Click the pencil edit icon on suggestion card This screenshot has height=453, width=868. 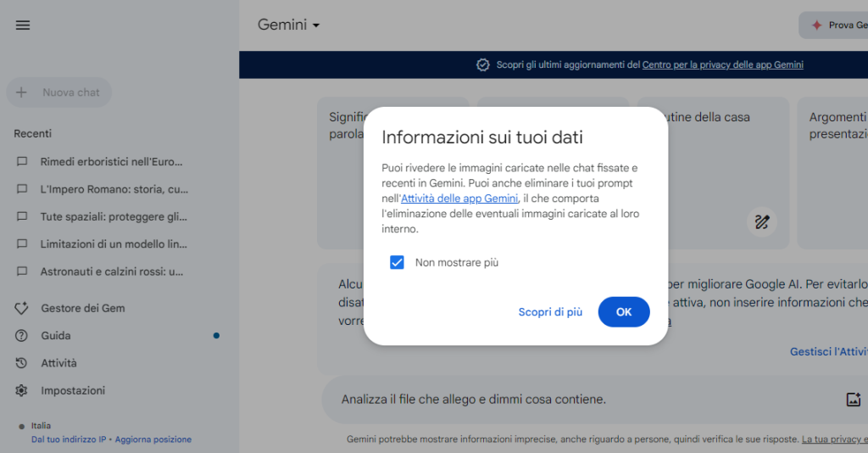pos(761,222)
